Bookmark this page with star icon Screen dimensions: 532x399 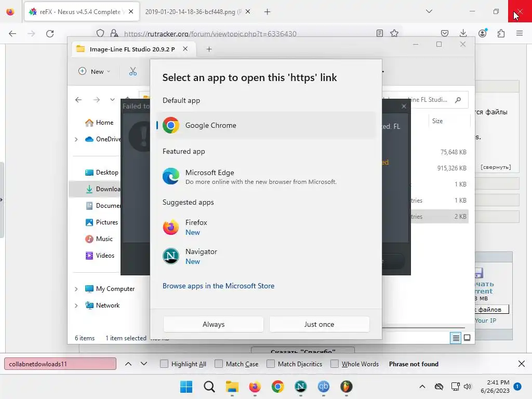point(394,33)
